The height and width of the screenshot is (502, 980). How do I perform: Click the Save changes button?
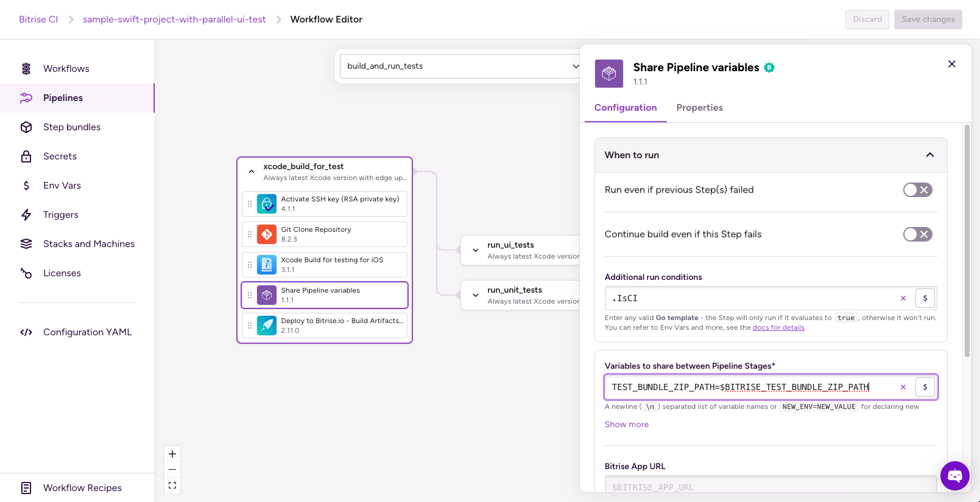[928, 19]
